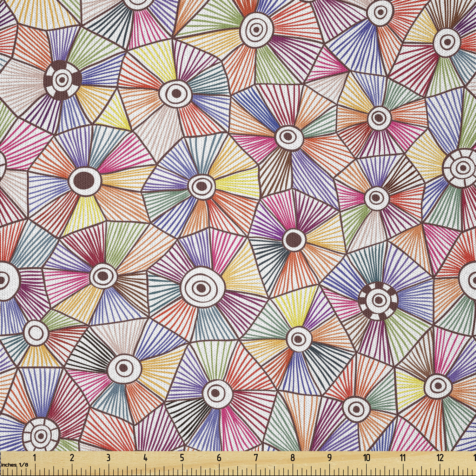This screenshot has width=476, height=476.
Task: Select the ruler number "2"
Action: (x=72, y=458)
